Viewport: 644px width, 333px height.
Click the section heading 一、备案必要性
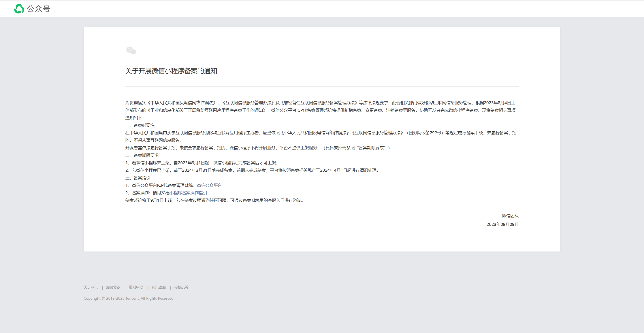(140, 125)
